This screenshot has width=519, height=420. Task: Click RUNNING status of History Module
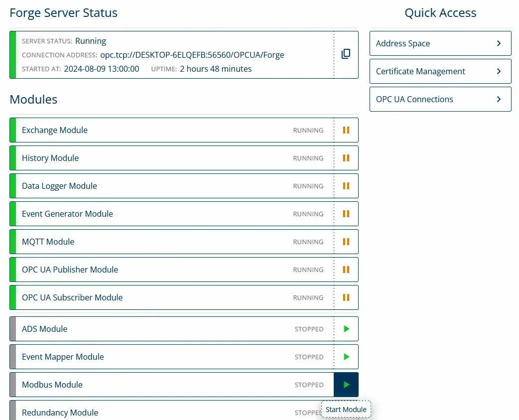click(308, 158)
